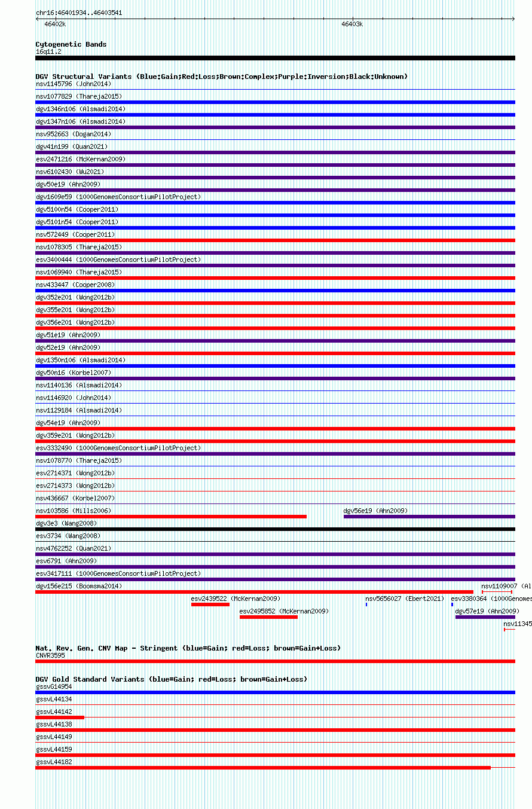Open variant nsv1077829 (Thareja2015)
Image resolution: width=532 pixels, height=809 pixels.
click(79, 96)
